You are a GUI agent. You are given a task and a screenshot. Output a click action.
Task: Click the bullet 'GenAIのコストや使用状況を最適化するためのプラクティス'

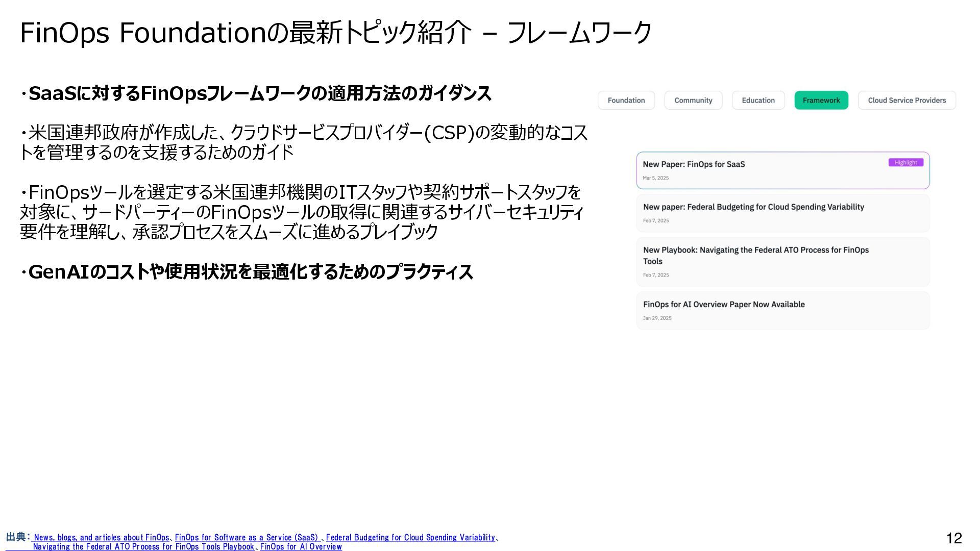point(247,272)
